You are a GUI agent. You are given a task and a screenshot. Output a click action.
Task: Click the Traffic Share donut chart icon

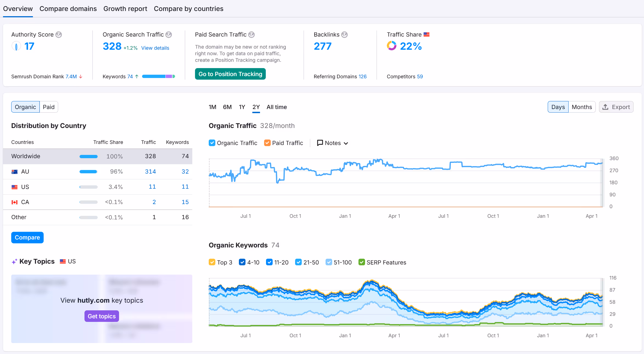point(392,46)
